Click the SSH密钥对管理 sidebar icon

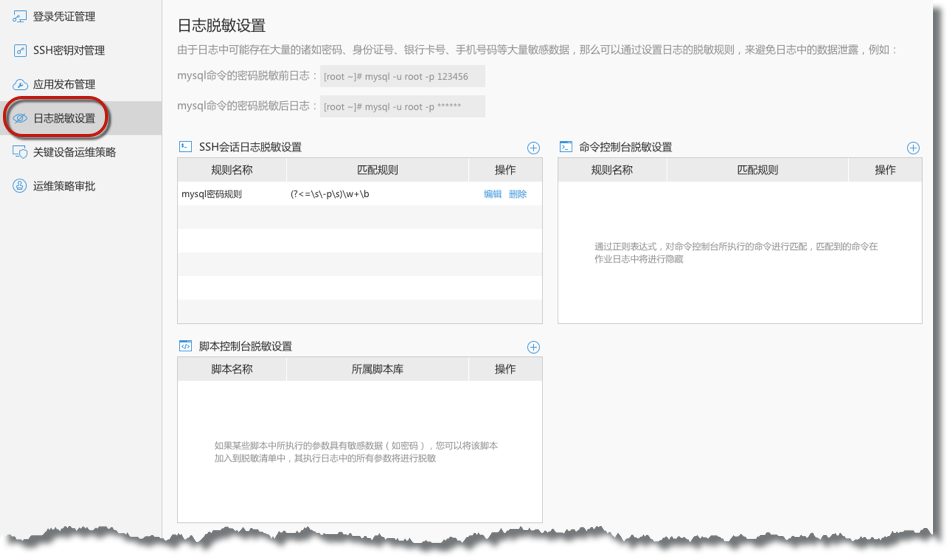click(x=19, y=50)
